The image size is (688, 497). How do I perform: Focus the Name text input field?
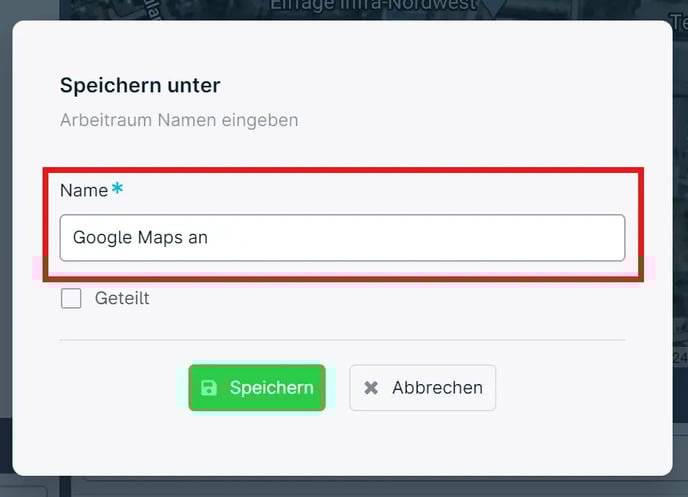click(342, 238)
